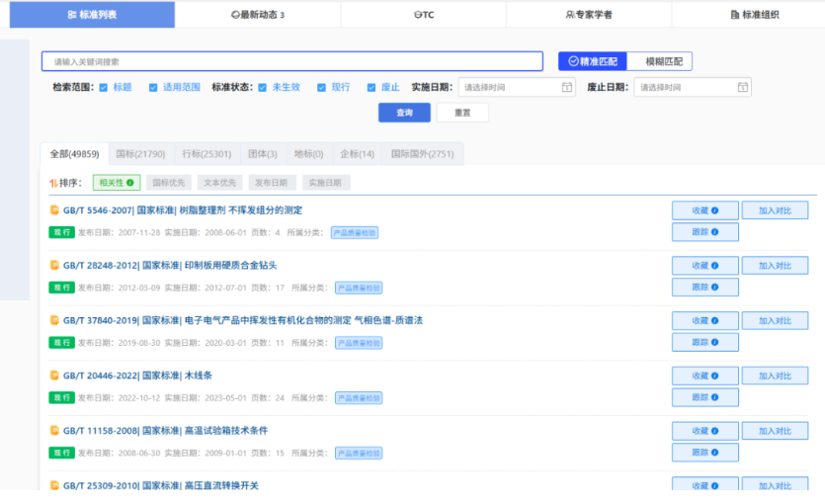
Task: Open GB/T 11158-2008 高温试验箱技术条件 link
Action: [165, 431]
